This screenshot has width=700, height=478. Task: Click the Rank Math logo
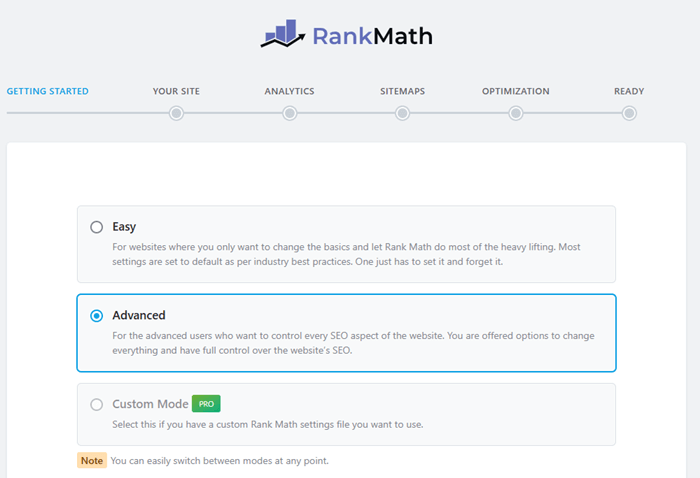tap(346, 34)
